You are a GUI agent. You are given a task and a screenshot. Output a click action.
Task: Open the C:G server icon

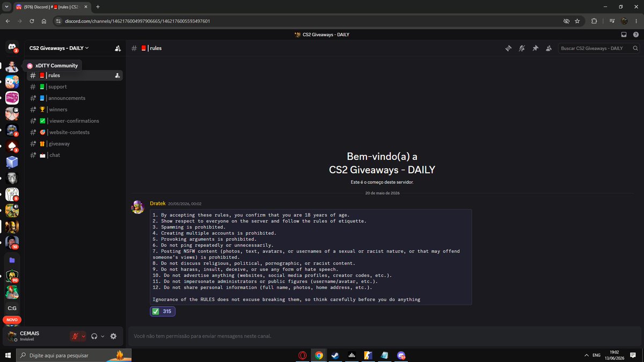[12, 308]
